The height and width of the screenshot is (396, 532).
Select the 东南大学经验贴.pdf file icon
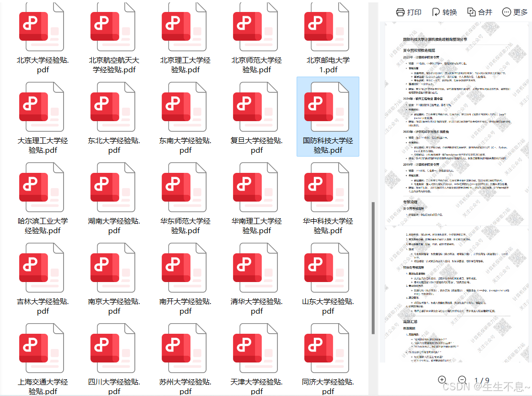point(184,107)
